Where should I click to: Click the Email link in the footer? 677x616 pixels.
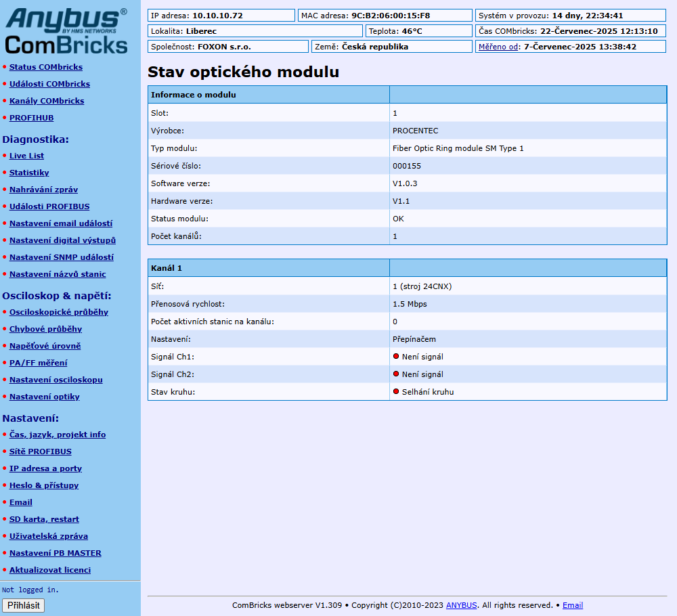pyautogui.click(x=573, y=605)
